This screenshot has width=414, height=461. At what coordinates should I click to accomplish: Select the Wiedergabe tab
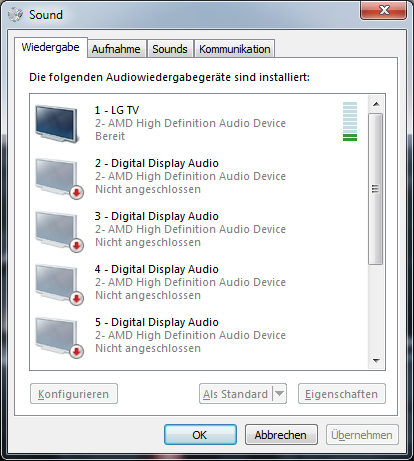pos(51,47)
